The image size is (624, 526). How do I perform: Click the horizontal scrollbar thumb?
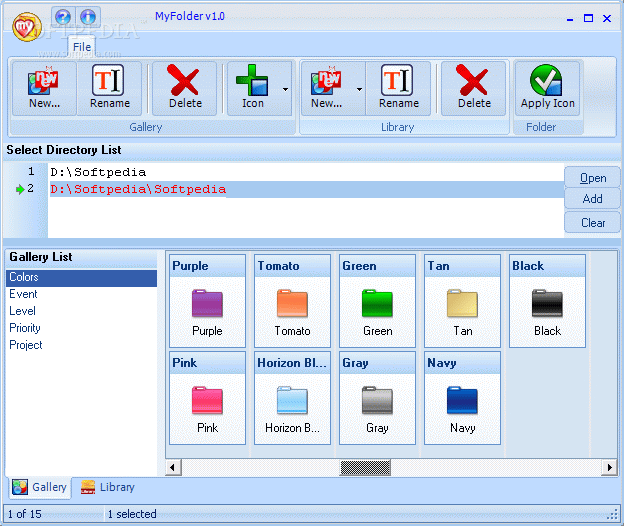point(365,468)
